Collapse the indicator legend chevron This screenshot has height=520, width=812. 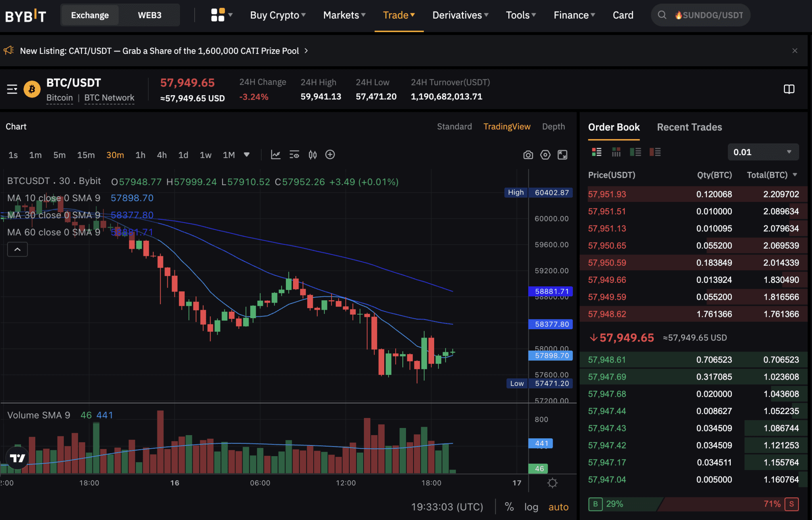click(17, 249)
